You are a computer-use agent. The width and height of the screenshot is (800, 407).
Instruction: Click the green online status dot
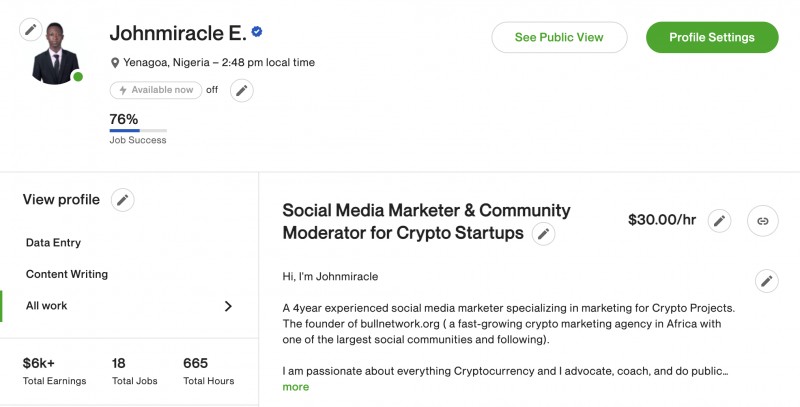pyautogui.click(x=78, y=77)
